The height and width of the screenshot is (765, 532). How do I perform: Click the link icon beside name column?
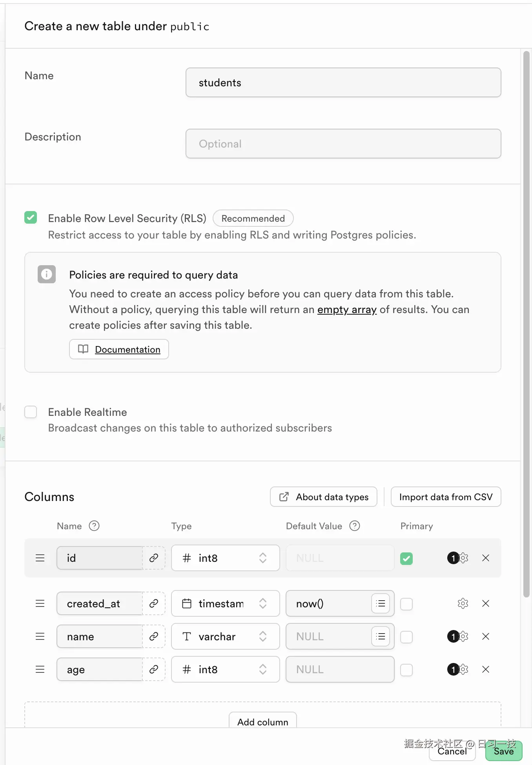154,636
